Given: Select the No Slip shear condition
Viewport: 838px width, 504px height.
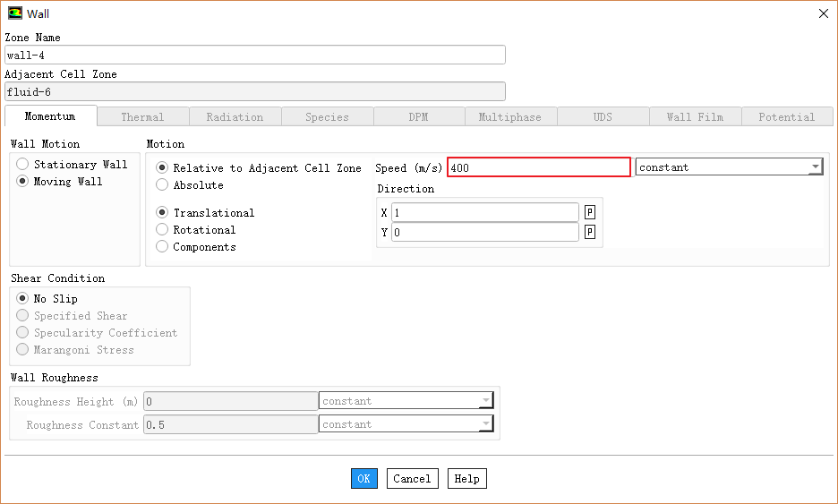Looking at the screenshot, I should 23,299.
